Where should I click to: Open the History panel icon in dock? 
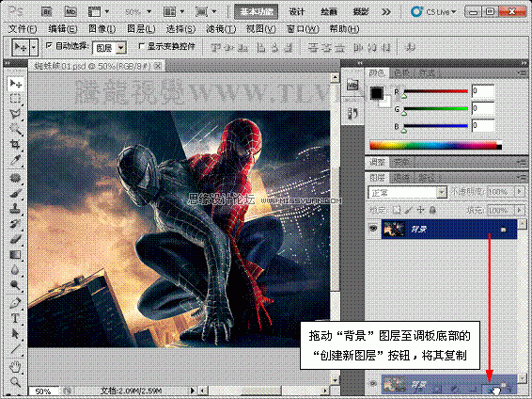(x=352, y=114)
